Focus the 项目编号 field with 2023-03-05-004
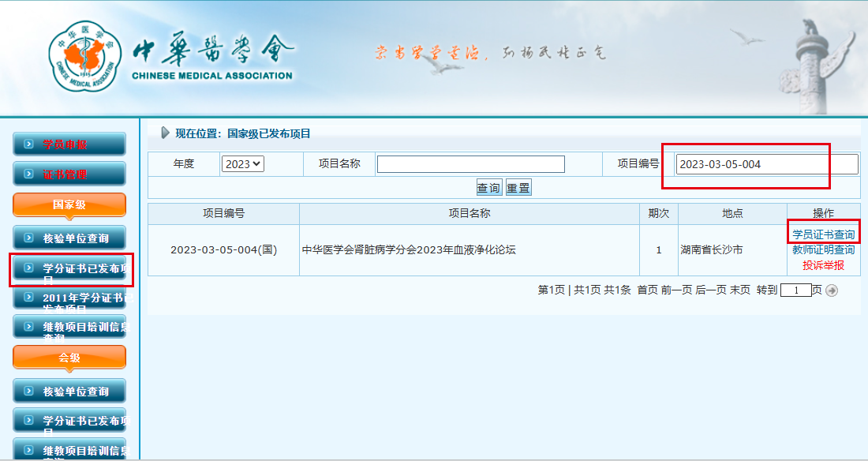 (x=767, y=164)
